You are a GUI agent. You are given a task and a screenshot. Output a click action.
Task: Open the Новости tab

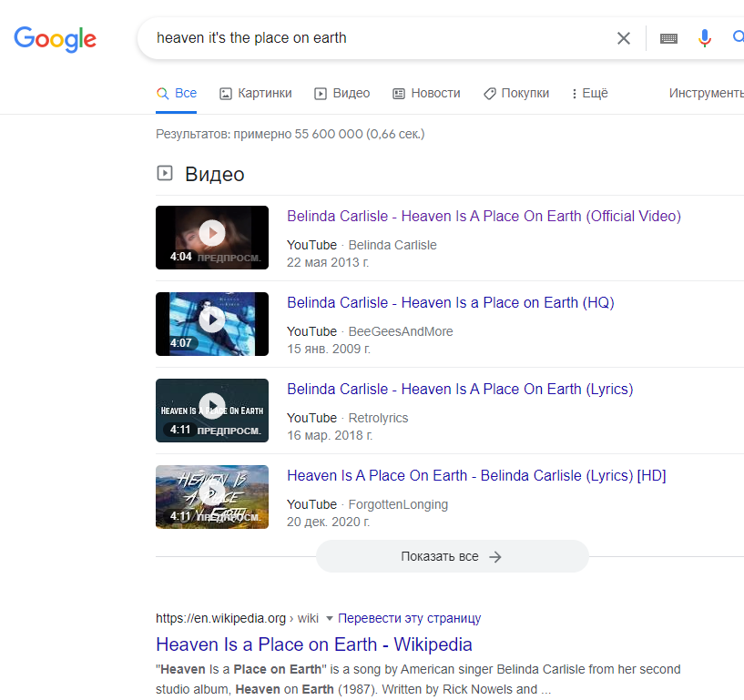click(x=426, y=94)
